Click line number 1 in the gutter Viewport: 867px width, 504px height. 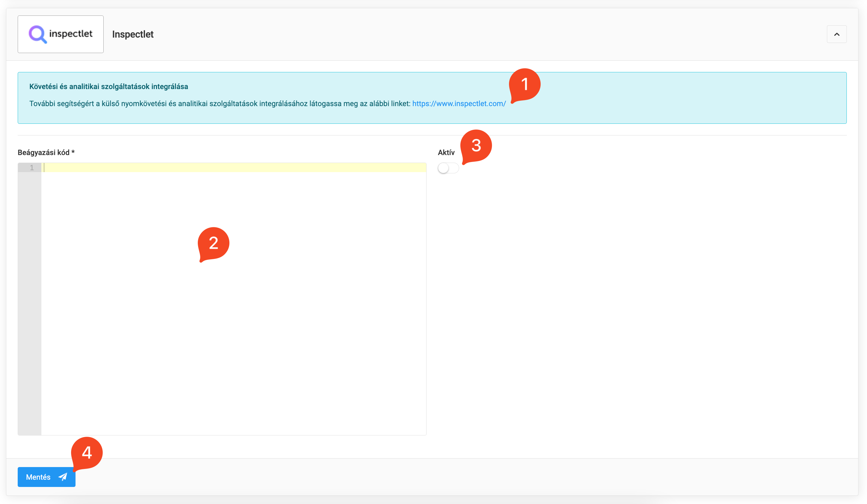pos(32,168)
